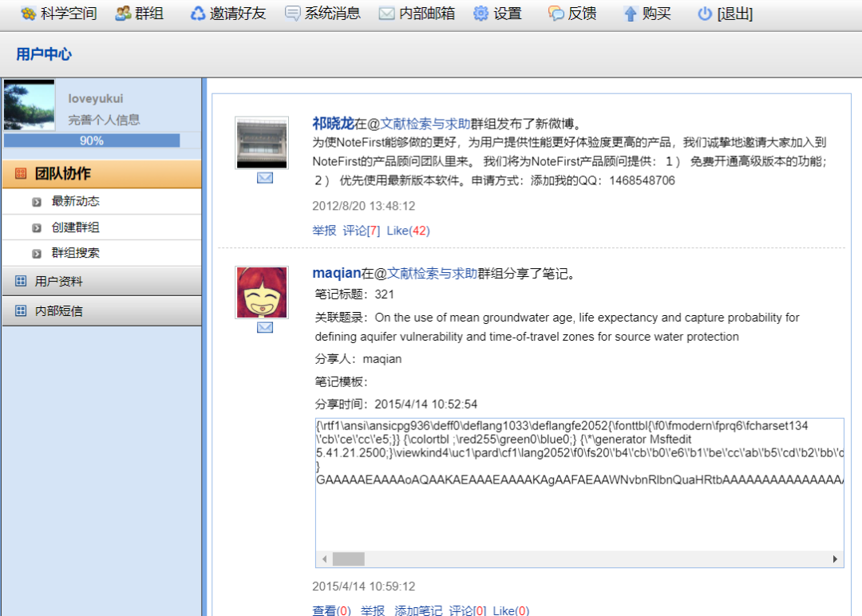Click the 分享人：maqian line
Viewport: 862px width, 616px height.
tap(358, 359)
